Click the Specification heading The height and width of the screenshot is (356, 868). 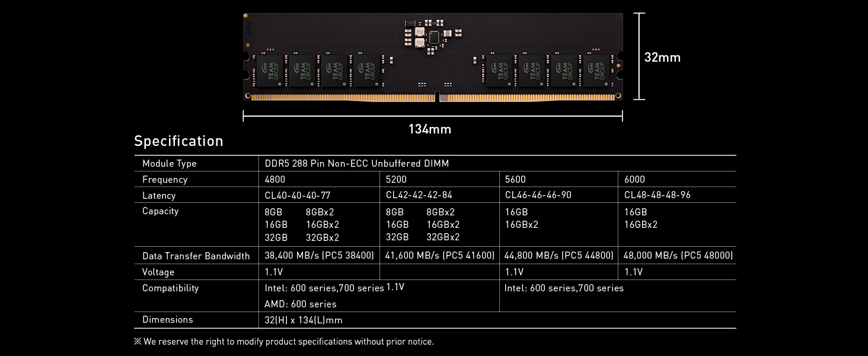(x=178, y=141)
